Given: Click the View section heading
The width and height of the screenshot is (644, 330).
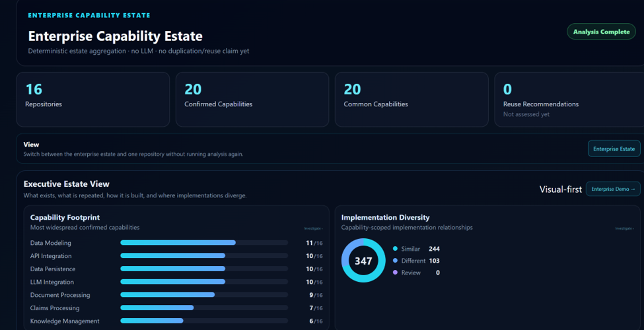Looking at the screenshot, I should (31, 145).
